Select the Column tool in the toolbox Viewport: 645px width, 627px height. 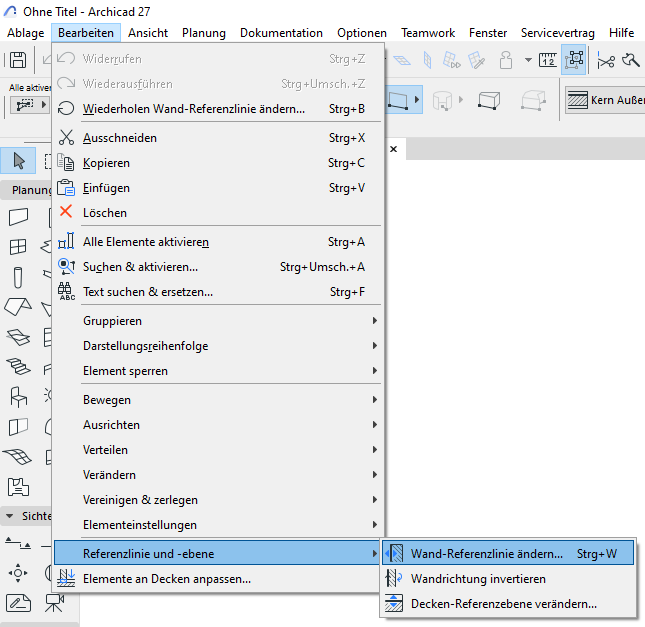(18, 277)
